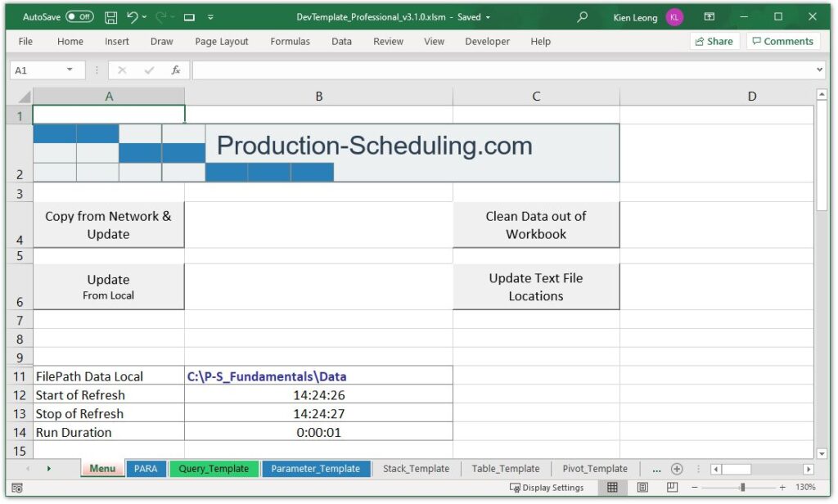The image size is (838, 504).
Task: Click the zoom slider handle
Action: [x=742, y=488]
